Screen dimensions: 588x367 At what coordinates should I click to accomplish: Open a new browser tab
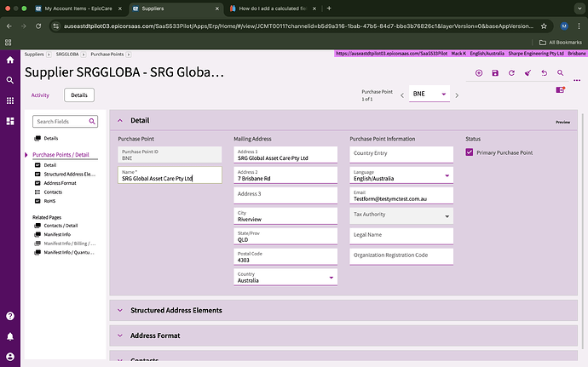(329, 9)
